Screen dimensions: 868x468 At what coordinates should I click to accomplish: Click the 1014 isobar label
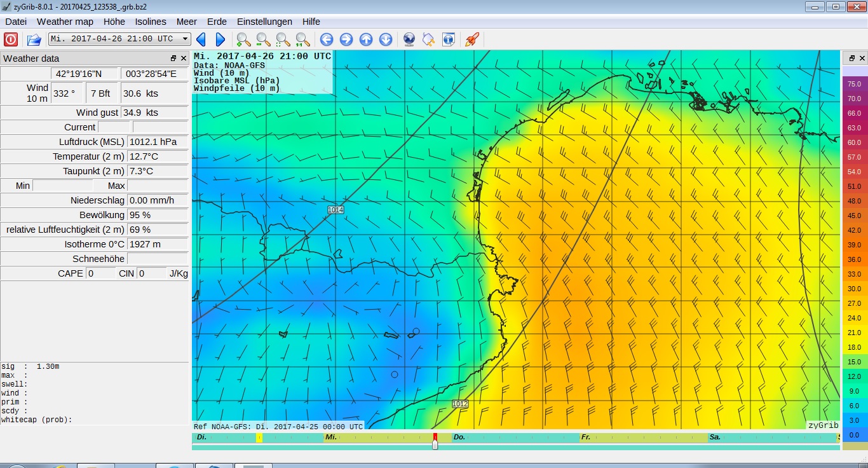tap(336, 210)
